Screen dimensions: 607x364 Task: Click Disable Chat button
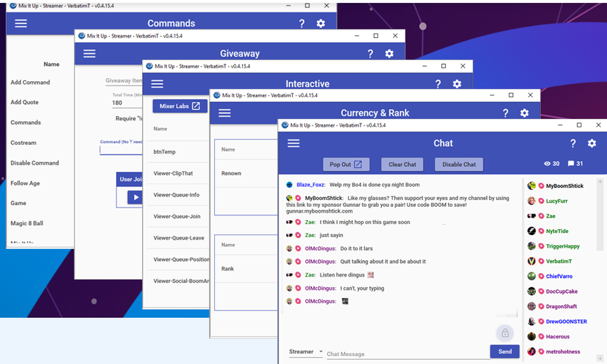pos(459,164)
